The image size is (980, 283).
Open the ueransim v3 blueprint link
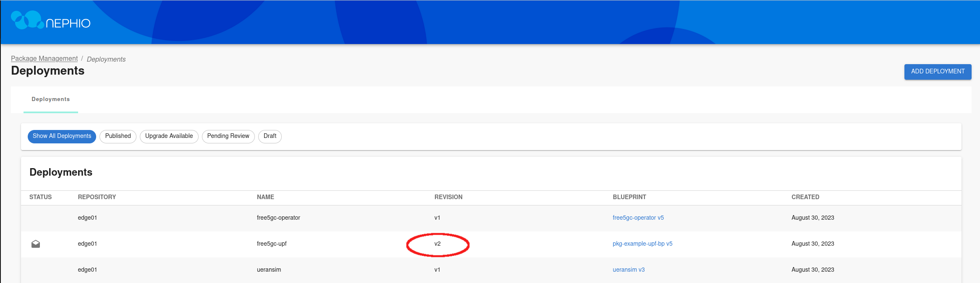pos(628,270)
